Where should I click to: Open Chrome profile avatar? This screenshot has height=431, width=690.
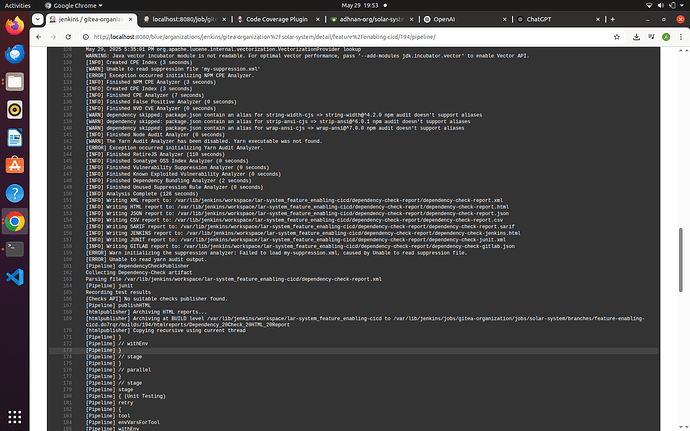coord(666,37)
